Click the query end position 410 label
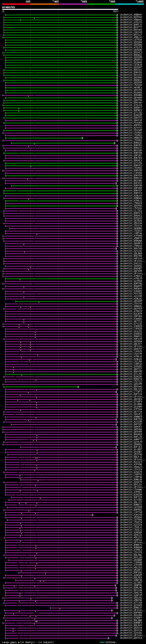The image size is (146, 644). (x=115, y=11)
